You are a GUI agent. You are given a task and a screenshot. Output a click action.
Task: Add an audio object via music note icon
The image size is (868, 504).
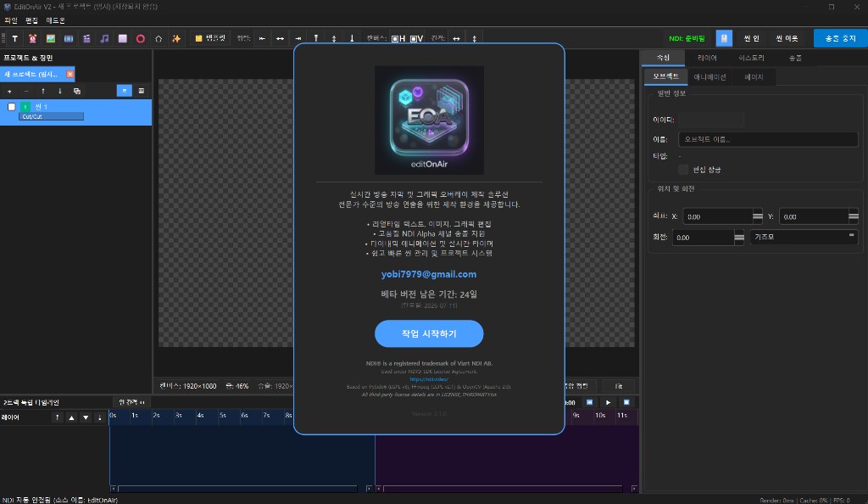(x=104, y=39)
